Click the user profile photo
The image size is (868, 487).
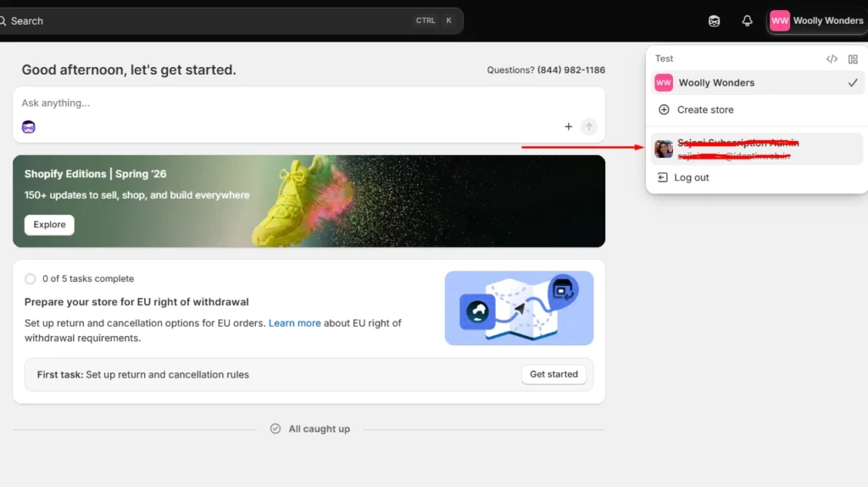pos(664,149)
